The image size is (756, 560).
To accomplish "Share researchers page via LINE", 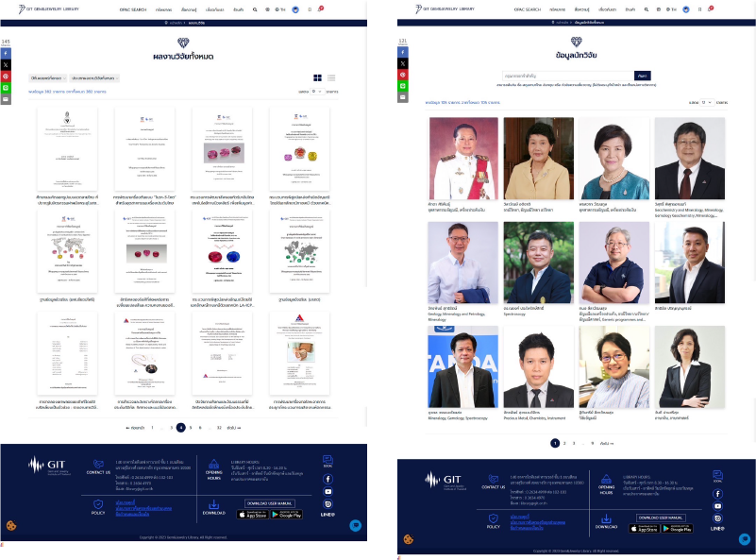I will (403, 86).
